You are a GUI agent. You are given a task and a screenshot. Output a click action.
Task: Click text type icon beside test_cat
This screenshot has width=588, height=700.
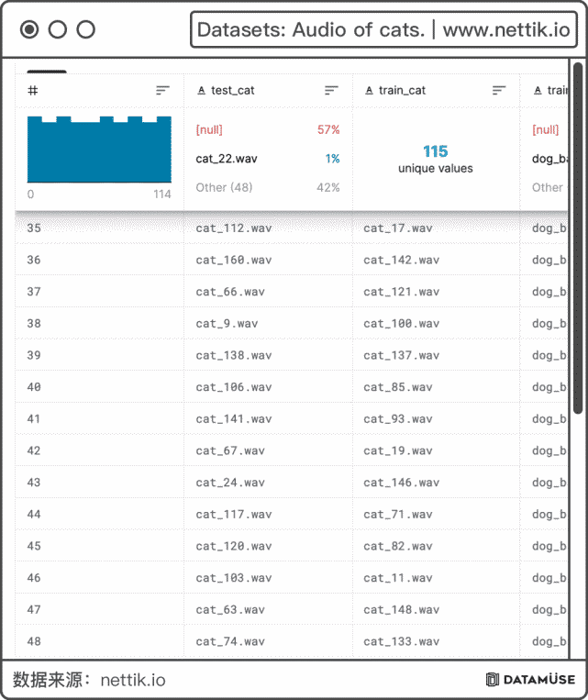pyautogui.click(x=202, y=91)
